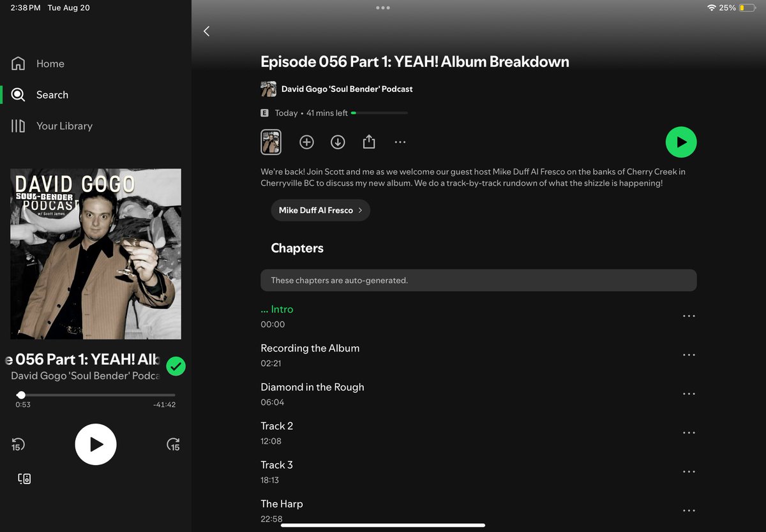Tap the Search magnifier icon

[x=19, y=95]
